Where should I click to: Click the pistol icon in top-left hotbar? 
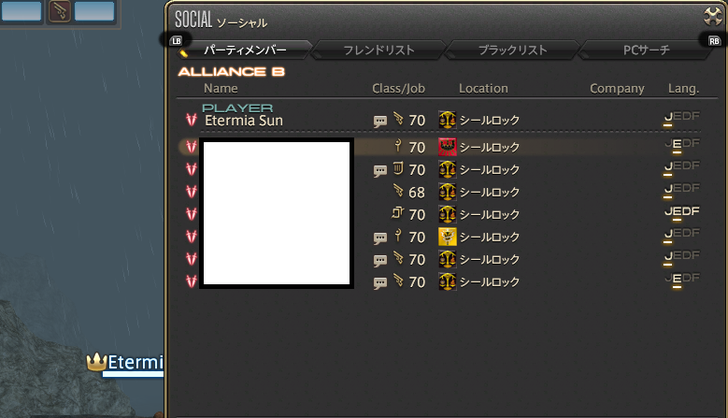[x=59, y=12]
